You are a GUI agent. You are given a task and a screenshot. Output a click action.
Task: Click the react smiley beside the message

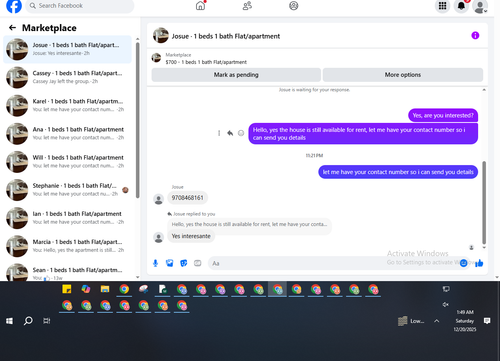pos(241,133)
